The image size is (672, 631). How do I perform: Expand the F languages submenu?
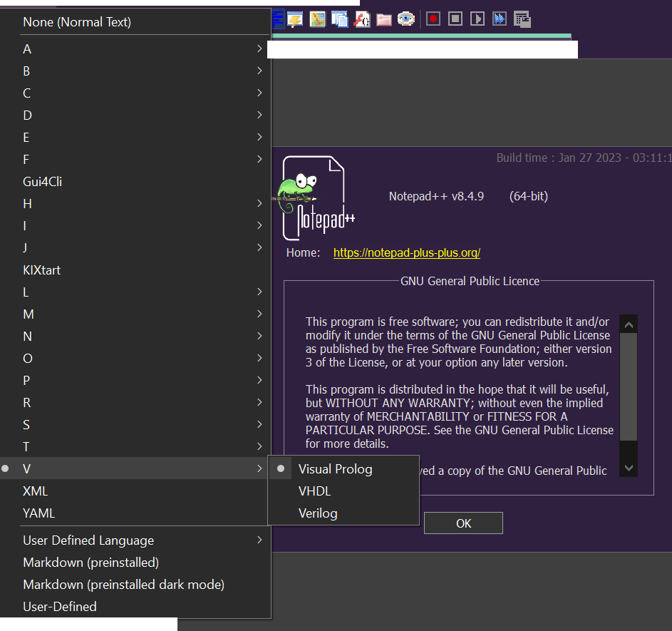[x=135, y=160]
